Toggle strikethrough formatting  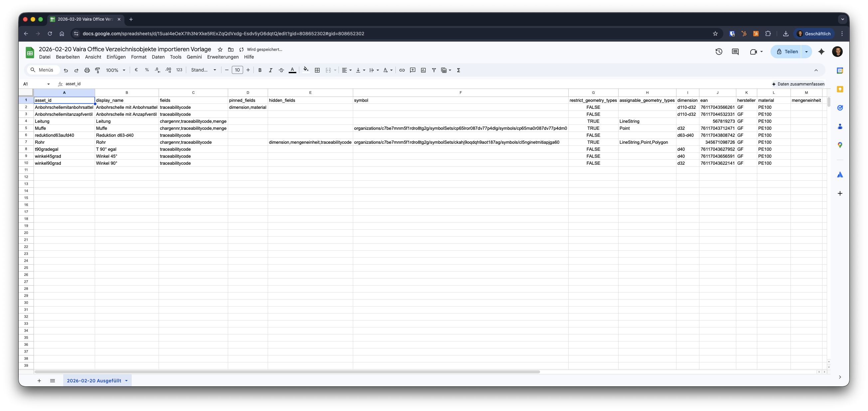click(281, 70)
